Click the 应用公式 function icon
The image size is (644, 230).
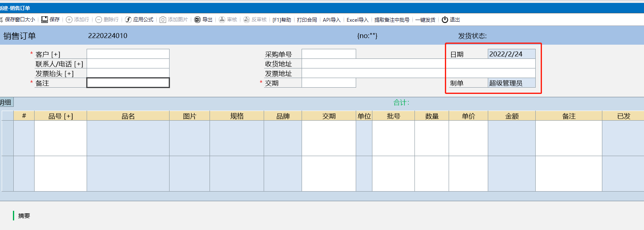(x=128, y=20)
